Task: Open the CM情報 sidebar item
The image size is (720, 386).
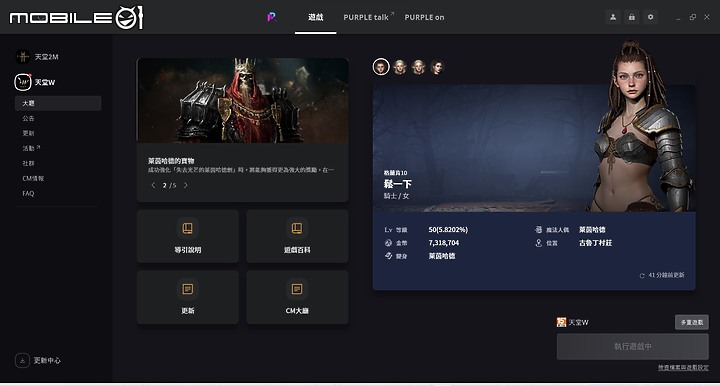Action: pyautogui.click(x=33, y=179)
